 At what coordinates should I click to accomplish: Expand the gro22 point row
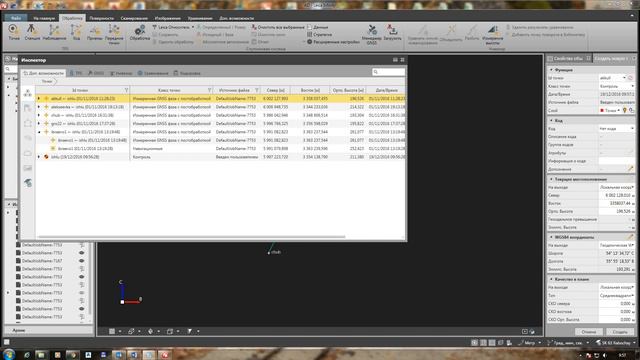click(39, 123)
